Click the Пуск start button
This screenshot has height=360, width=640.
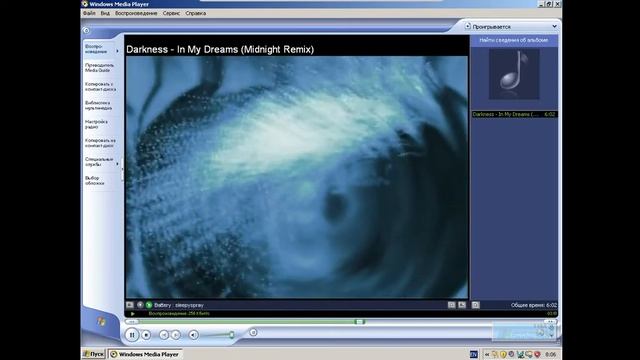point(93,354)
